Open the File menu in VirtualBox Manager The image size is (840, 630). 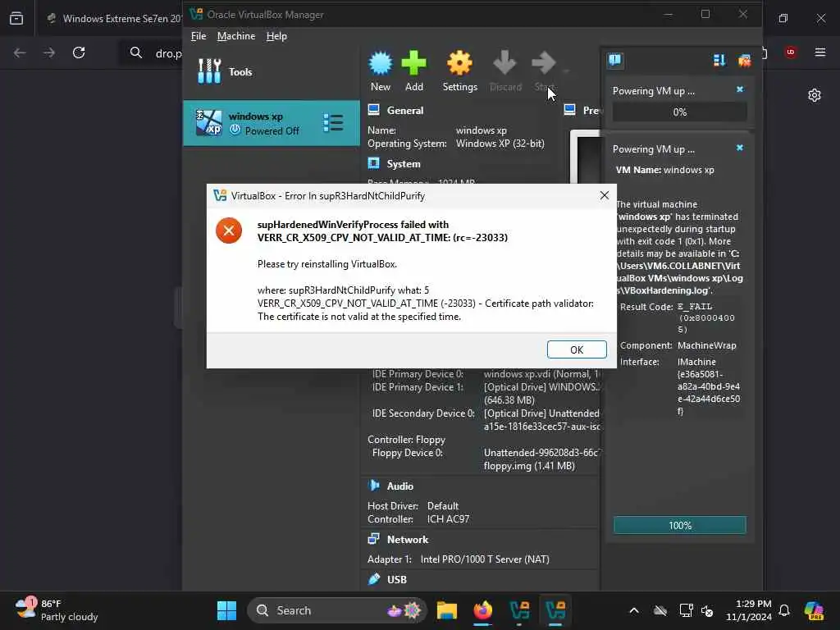(x=199, y=36)
